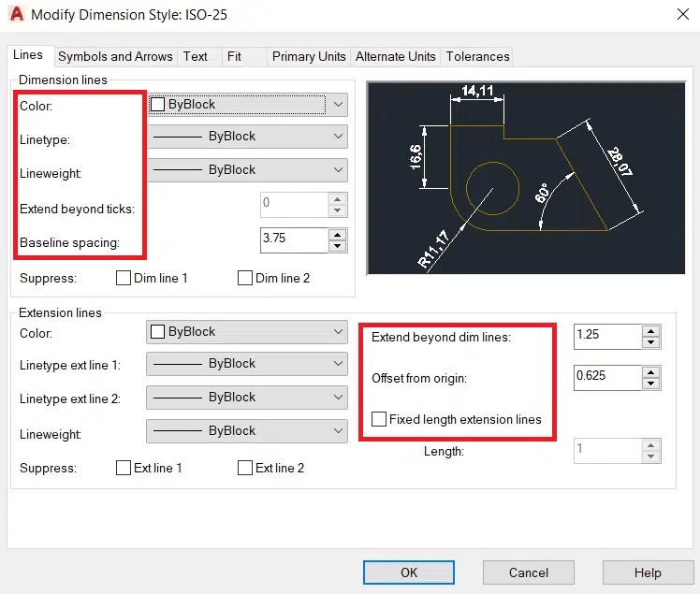This screenshot has height=594, width=700.
Task: Click the Extension lines ByBlock color swatch
Action: [157, 332]
